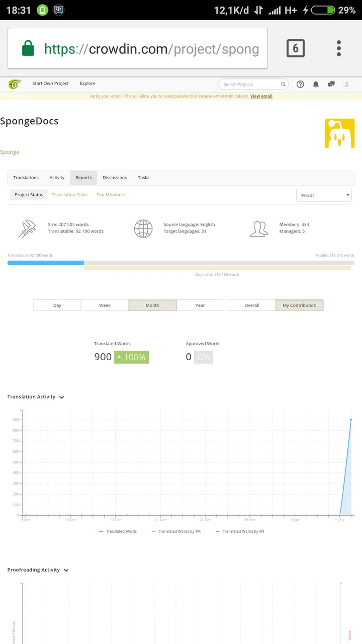Open the Translation Costs sub-tab

70,195
